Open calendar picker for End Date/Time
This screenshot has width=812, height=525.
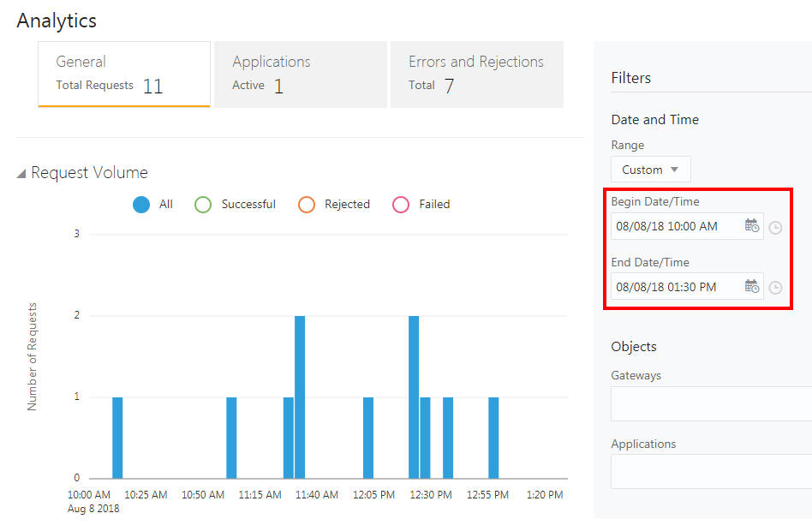click(751, 286)
